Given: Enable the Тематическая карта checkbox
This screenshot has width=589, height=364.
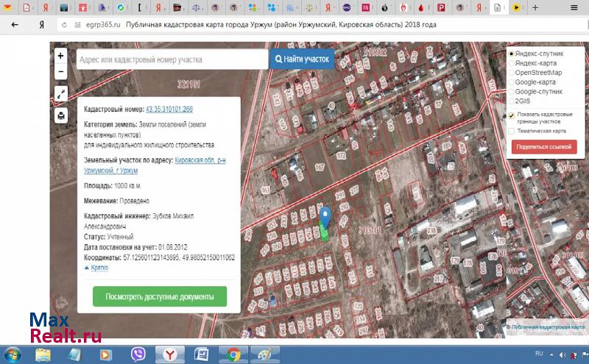Looking at the screenshot, I should pyautogui.click(x=512, y=131).
